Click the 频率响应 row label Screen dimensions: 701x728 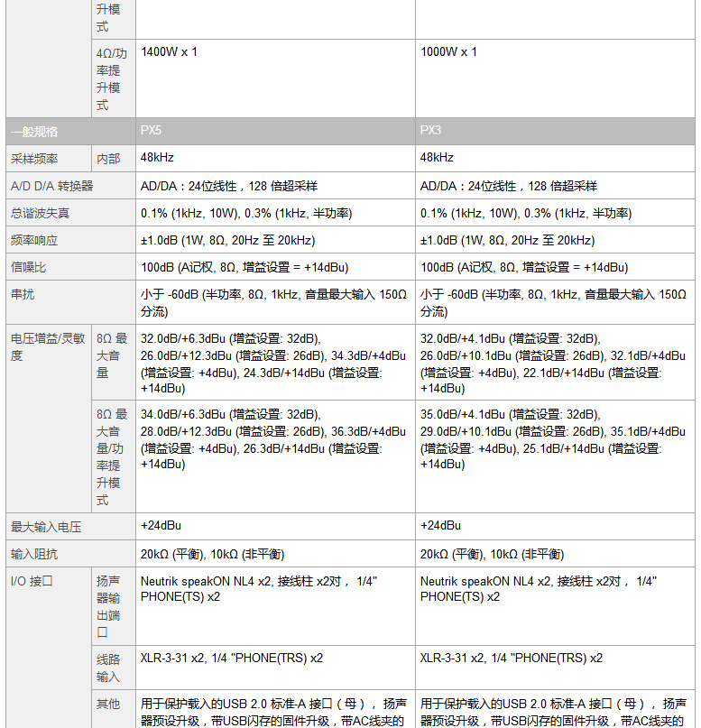point(70,240)
